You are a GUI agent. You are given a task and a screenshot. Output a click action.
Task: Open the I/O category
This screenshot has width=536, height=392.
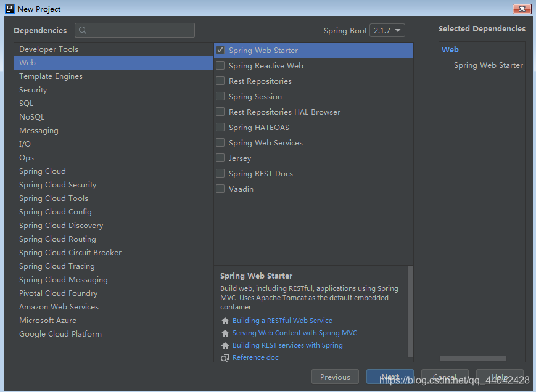113,144
